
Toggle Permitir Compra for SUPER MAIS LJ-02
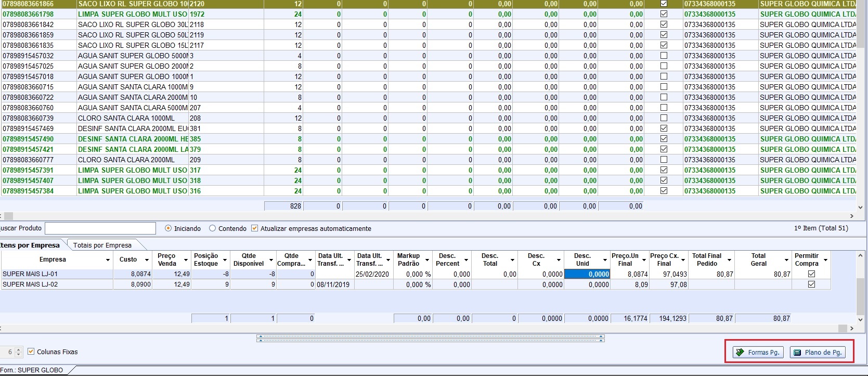811,284
